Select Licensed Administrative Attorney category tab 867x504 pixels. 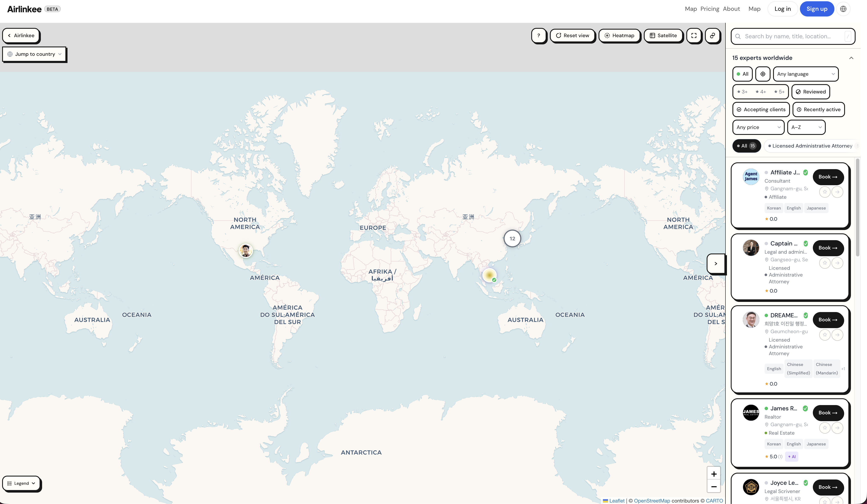(x=812, y=146)
